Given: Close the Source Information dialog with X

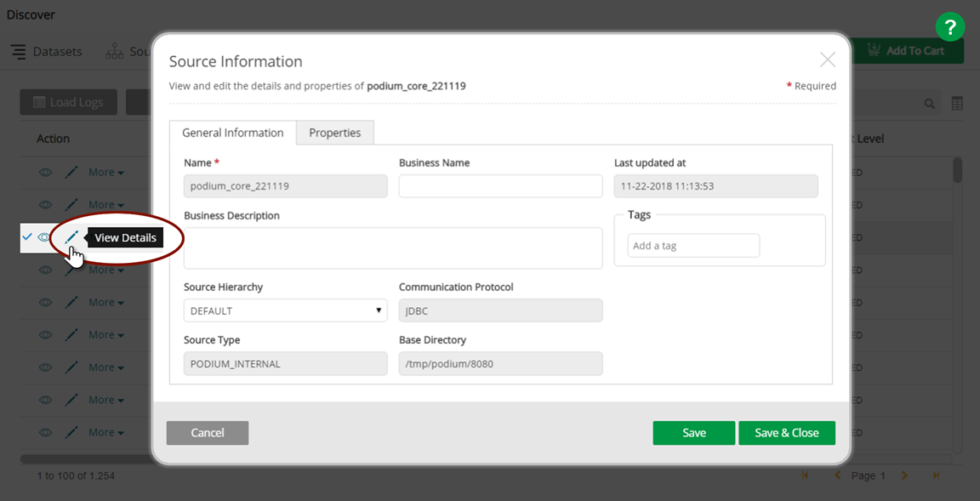Looking at the screenshot, I should [x=827, y=60].
